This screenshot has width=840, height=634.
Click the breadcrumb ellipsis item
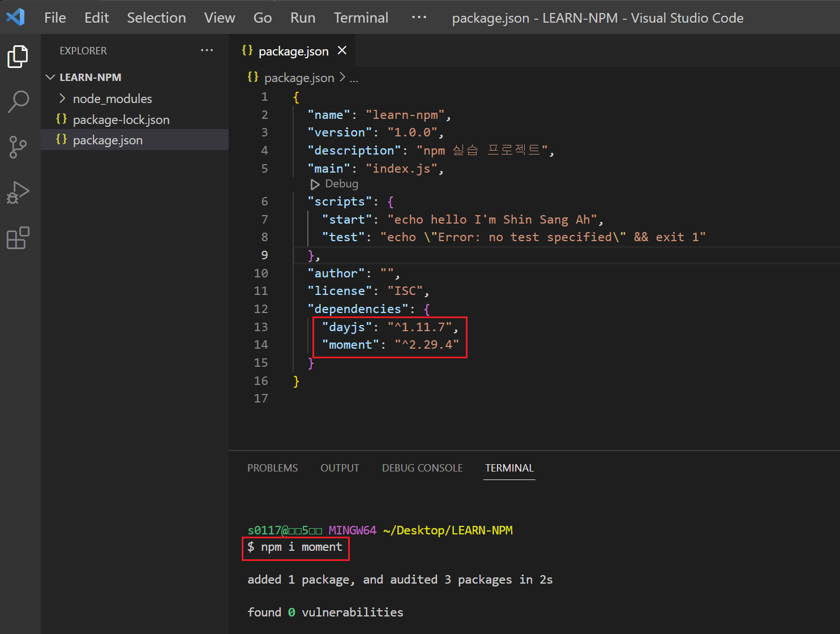point(354,79)
